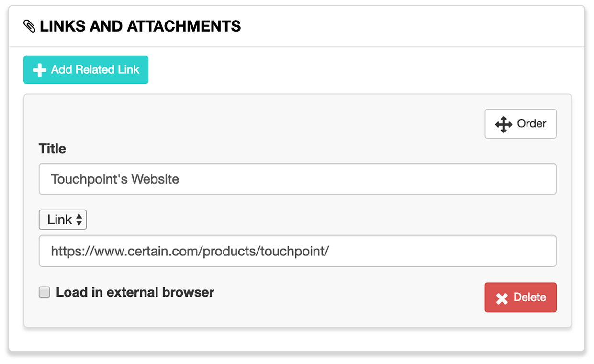Click the Order button's text label
Image resolution: width=594 pixels, height=364 pixels.
531,124
